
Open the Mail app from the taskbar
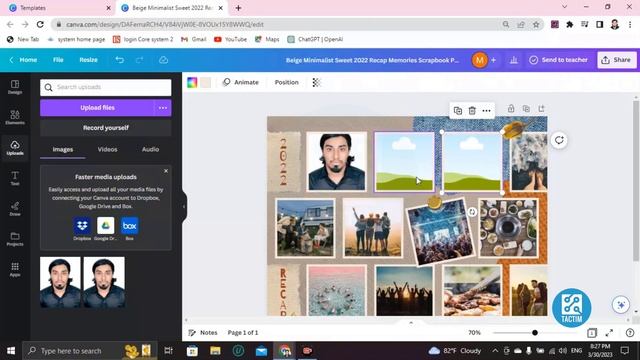262,351
